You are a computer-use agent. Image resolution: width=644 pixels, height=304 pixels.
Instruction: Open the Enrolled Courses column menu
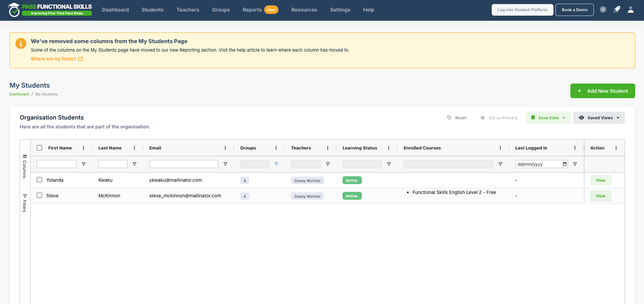click(500, 148)
